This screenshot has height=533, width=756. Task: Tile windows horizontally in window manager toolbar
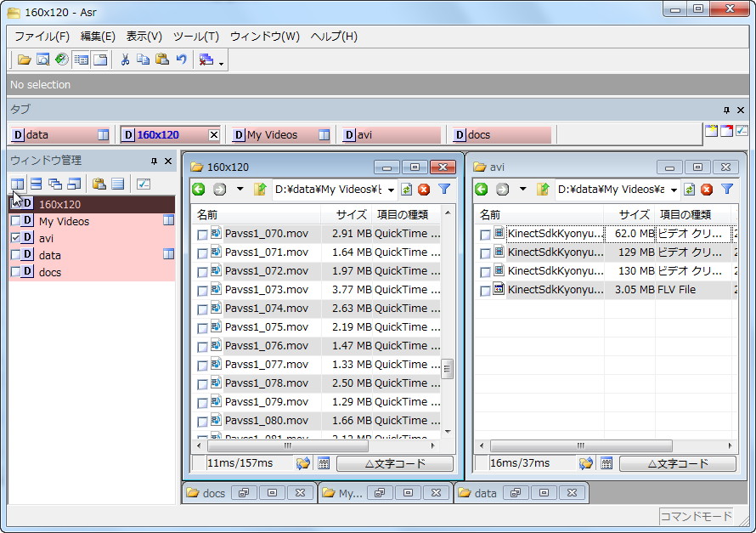click(37, 184)
